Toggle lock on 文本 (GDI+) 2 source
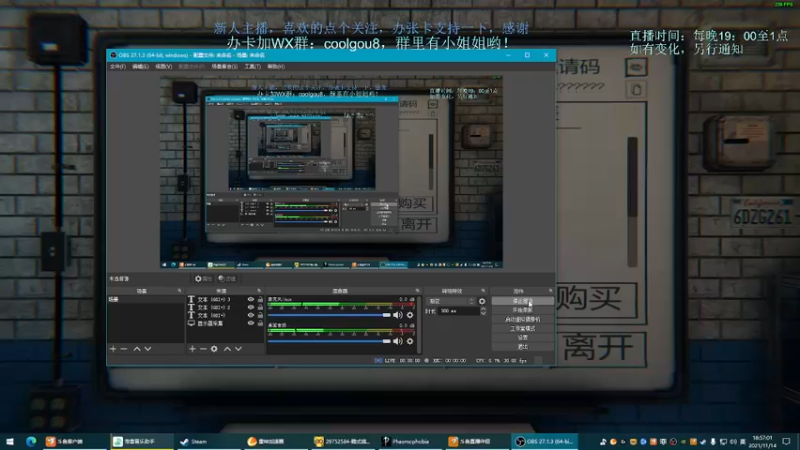The image size is (800, 450). pos(260,307)
